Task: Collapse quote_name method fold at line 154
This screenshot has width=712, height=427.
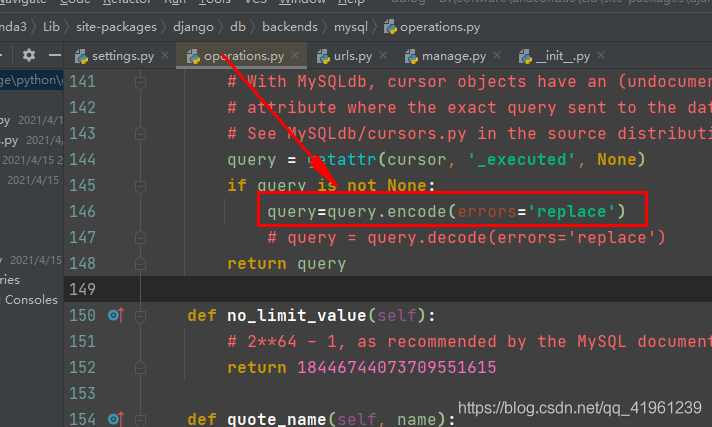Action: tap(140, 419)
